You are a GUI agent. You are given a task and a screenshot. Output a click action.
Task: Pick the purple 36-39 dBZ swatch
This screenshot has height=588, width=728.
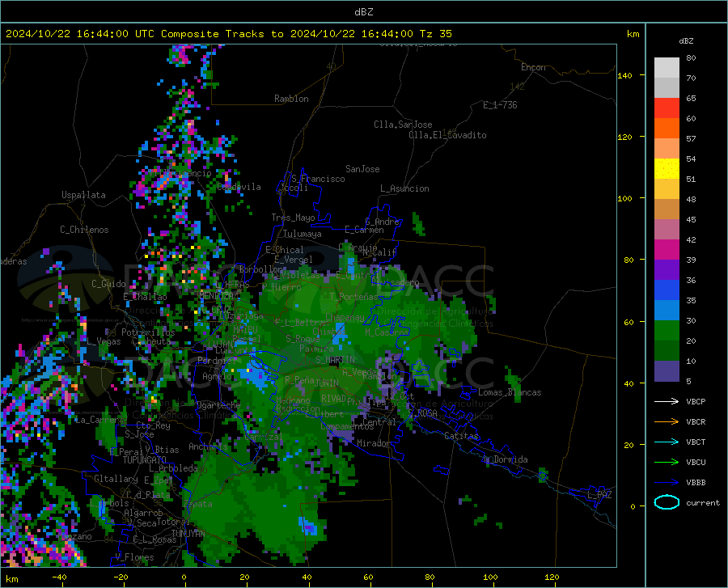pyautogui.click(x=667, y=270)
